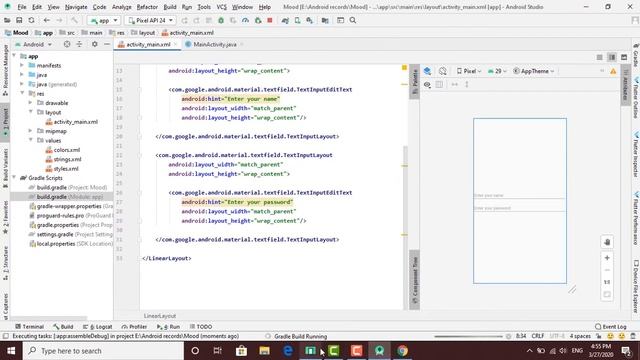
Task: Open the Profiler tool window
Action: pos(134,327)
